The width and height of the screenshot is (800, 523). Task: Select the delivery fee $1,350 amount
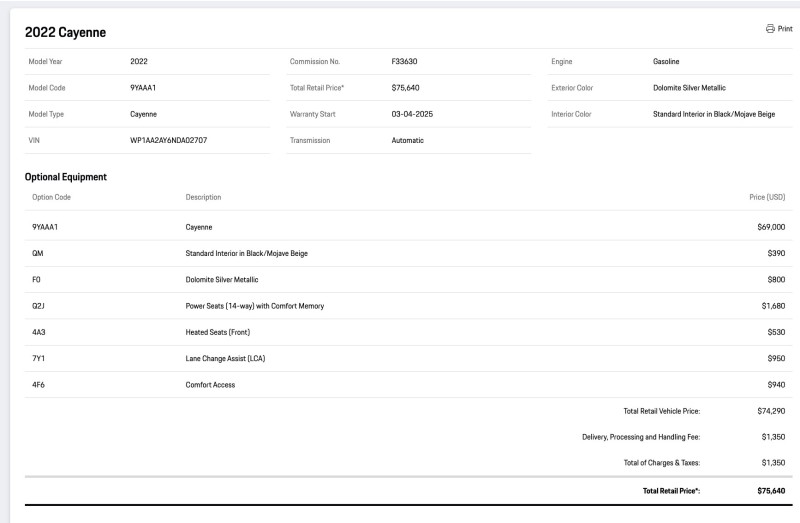pos(773,437)
